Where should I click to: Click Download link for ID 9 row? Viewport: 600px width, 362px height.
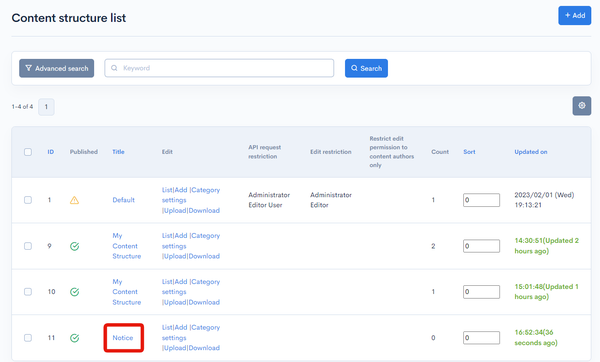(x=204, y=256)
